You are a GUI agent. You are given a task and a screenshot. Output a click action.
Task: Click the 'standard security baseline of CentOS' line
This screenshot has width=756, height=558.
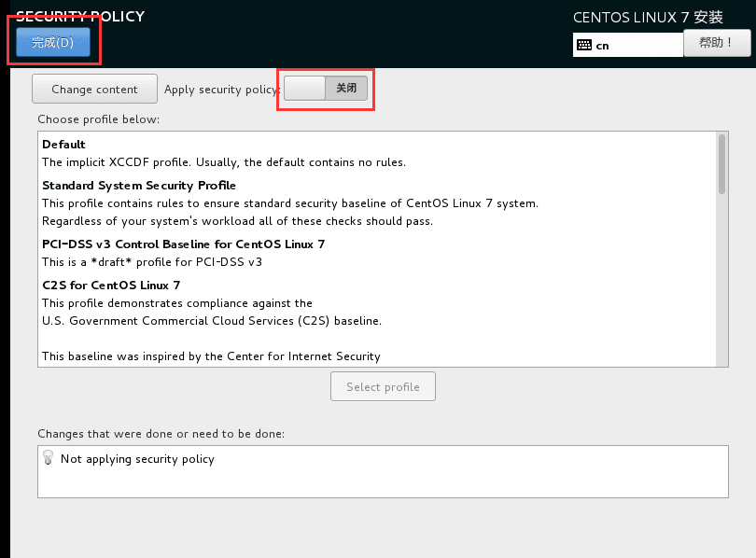pos(290,203)
